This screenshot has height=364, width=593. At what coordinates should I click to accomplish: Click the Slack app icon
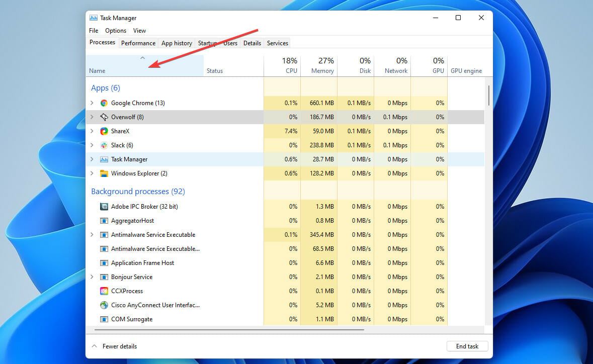coord(104,145)
